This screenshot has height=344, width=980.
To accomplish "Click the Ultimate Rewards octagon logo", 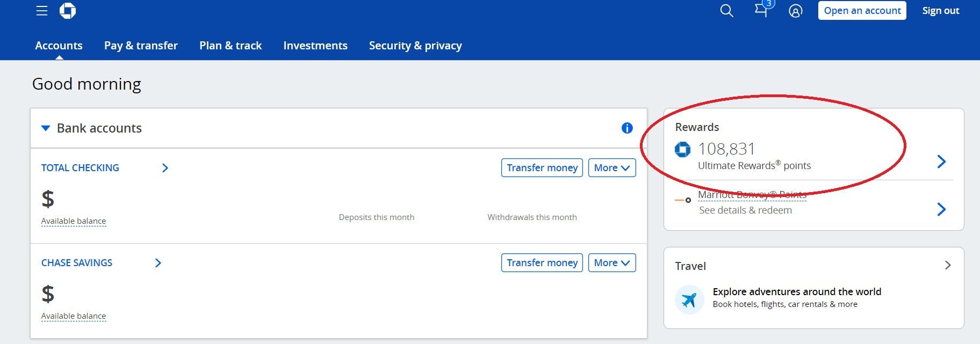I will (682, 149).
